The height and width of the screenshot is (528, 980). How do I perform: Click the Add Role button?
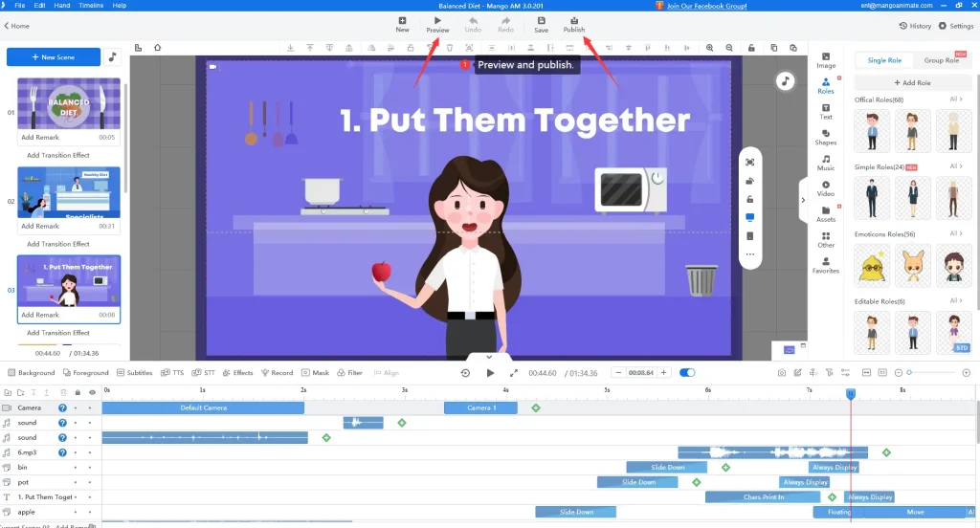click(911, 83)
